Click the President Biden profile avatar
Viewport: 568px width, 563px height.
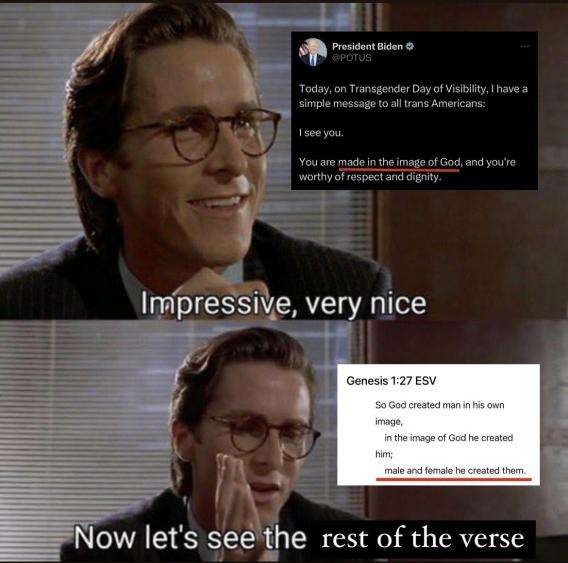click(x=313, y=52)
